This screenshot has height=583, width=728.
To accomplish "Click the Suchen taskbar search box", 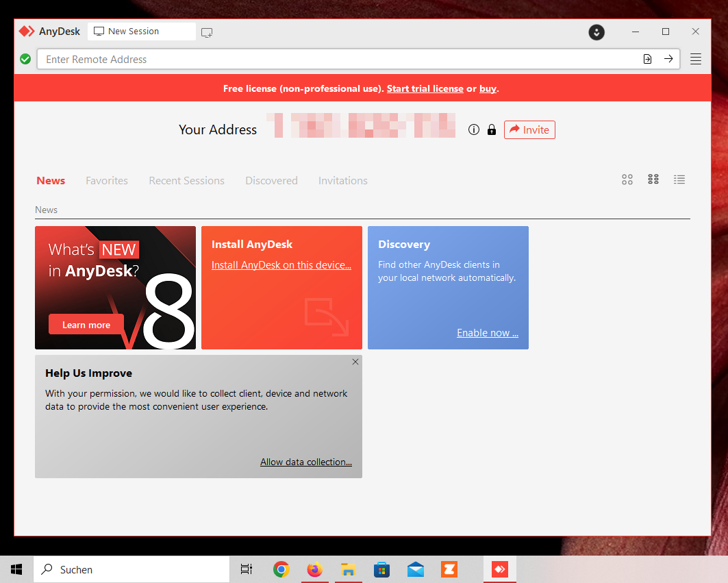I will point(131,569).
